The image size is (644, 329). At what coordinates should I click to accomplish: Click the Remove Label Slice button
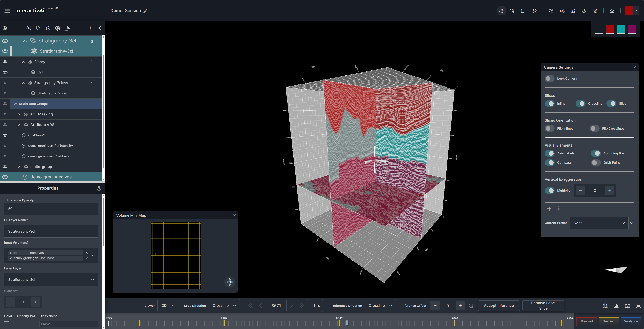click(543, 306)
